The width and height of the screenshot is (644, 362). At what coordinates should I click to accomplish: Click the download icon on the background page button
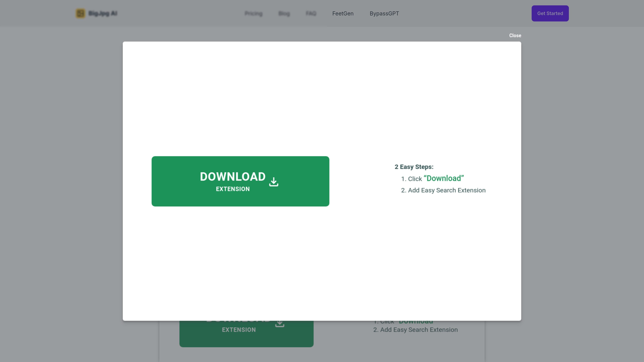point(280,324)
